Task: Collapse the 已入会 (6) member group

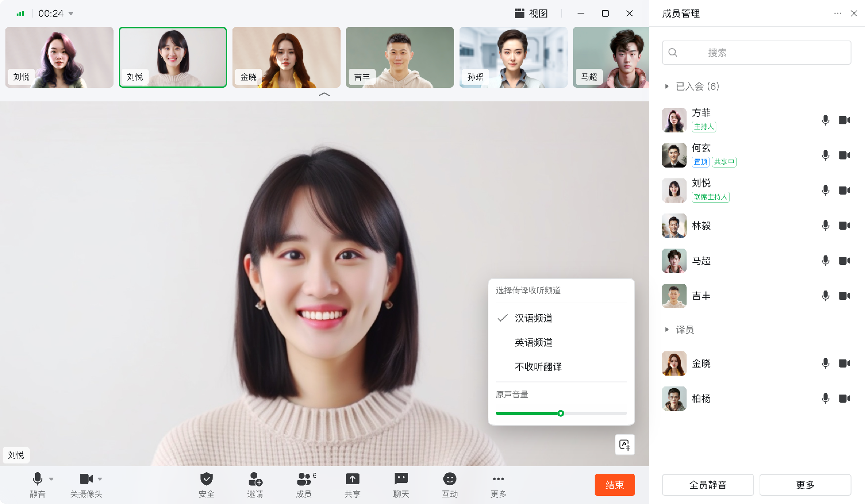Action: pos(667,86)
